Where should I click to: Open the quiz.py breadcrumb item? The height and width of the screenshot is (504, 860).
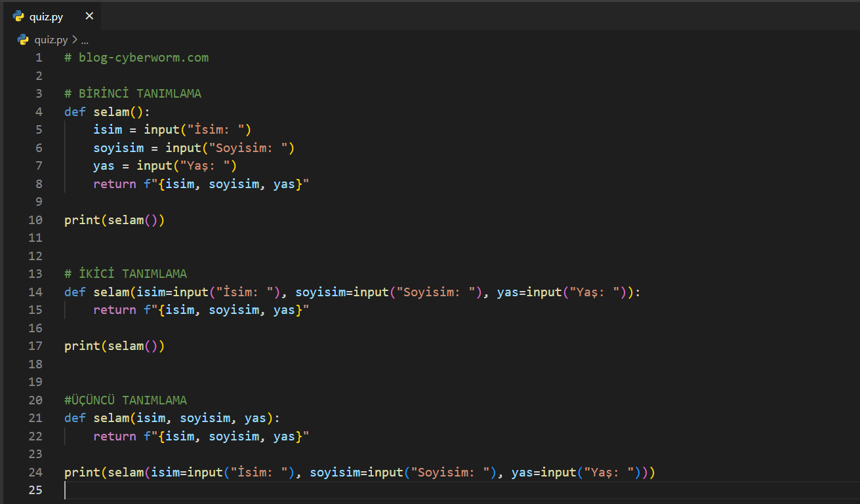(51, 40)
